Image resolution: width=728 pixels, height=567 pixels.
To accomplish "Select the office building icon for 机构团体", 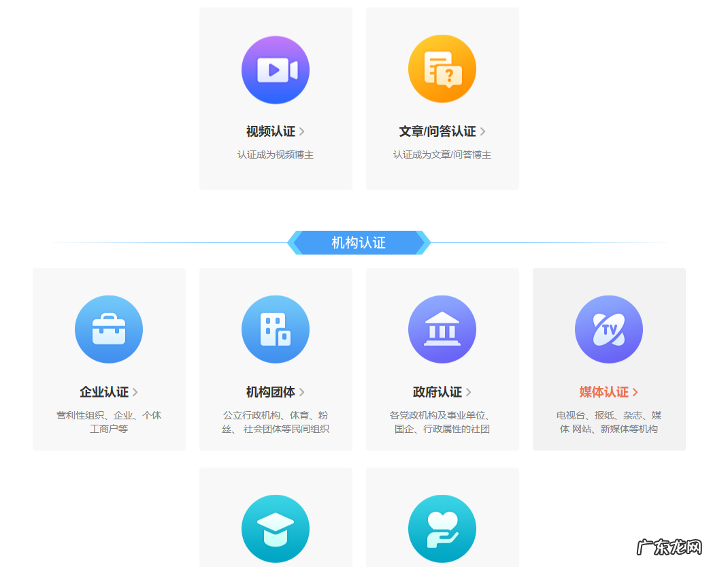I will pos(276,329).
